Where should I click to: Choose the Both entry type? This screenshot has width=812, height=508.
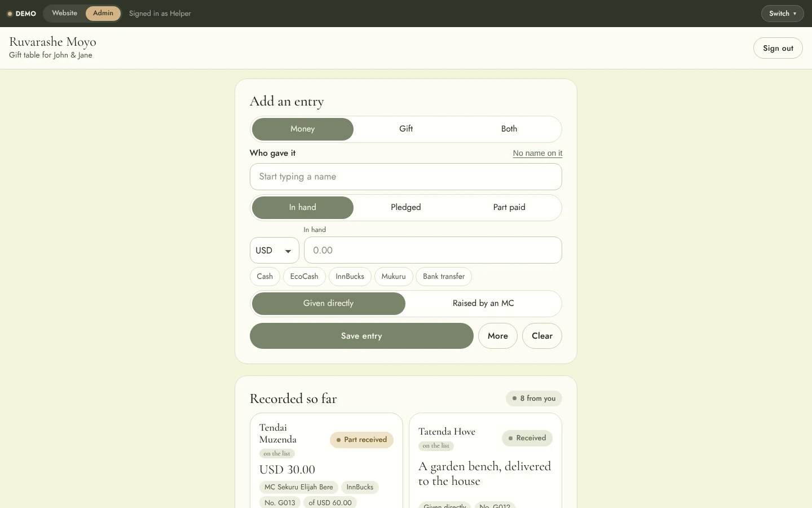point(509,129)
